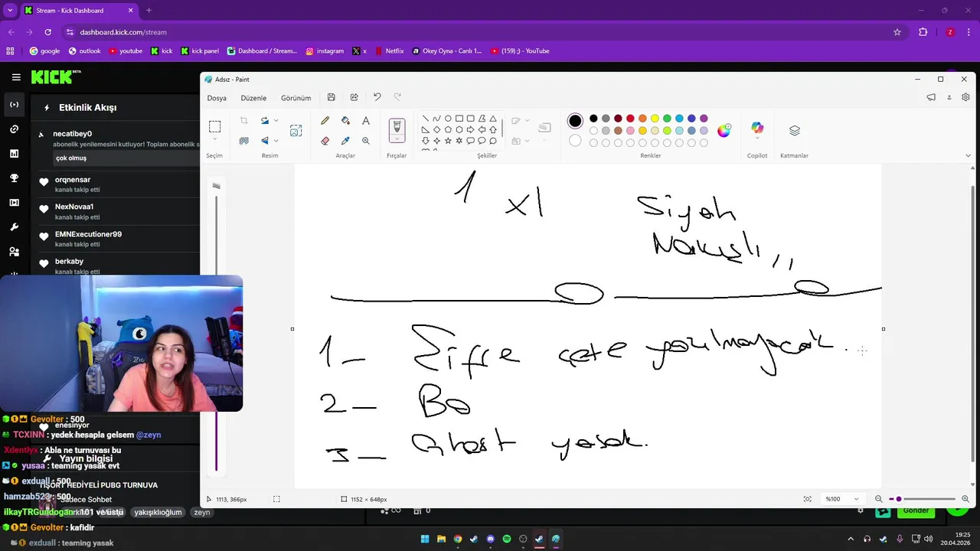The image size is (980, 551).
Task: Open the shape fill dropdown
Action: [527, 141]
